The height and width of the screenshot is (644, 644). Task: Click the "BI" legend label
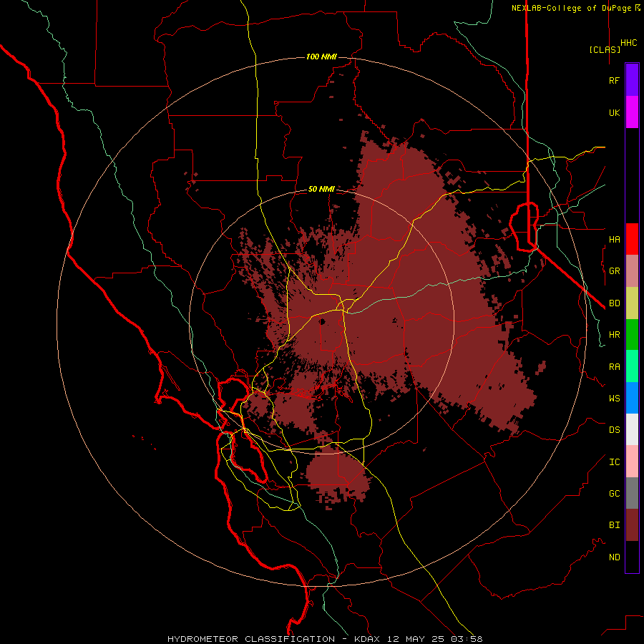click(x=614, y=525)
